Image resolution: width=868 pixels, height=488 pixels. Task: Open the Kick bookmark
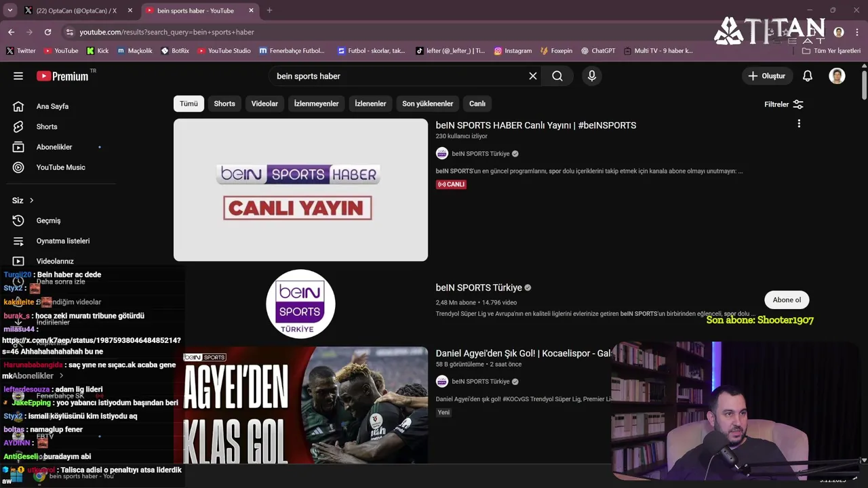pos(98,51)
